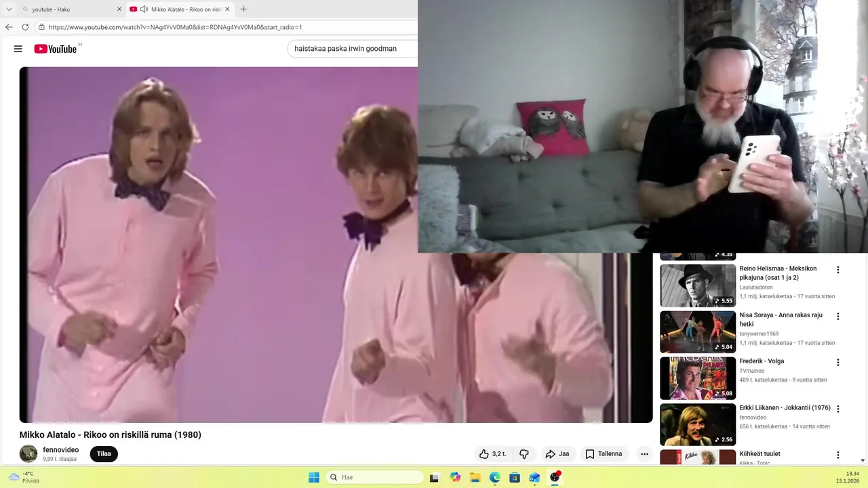Launch Copilot from the taskbar
Screen dimensions: 868x488
tap(455, 477)
